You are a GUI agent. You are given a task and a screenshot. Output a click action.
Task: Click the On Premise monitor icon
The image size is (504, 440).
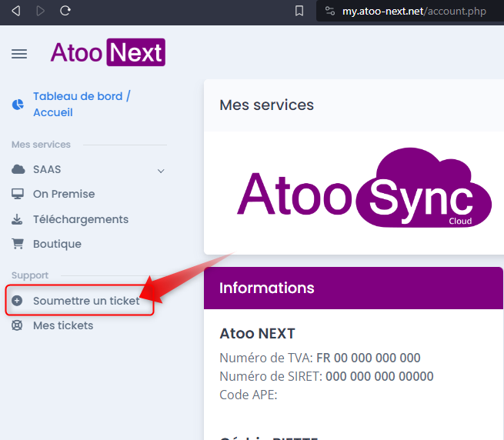(x=18, y=194)
